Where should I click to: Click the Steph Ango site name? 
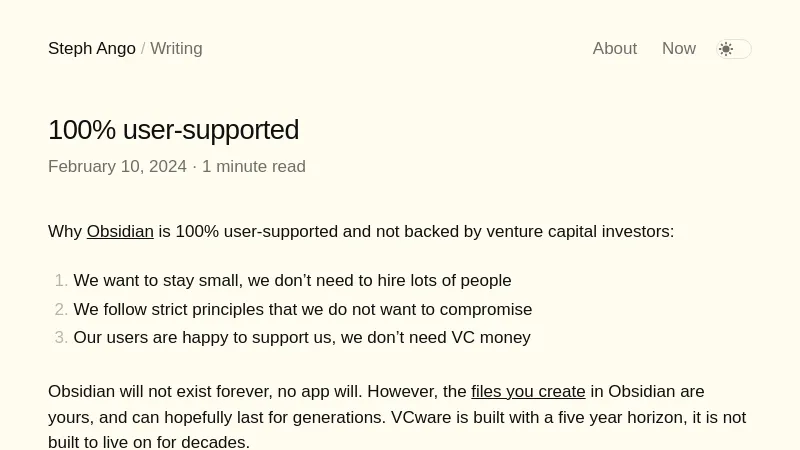[x=92, y=49]
